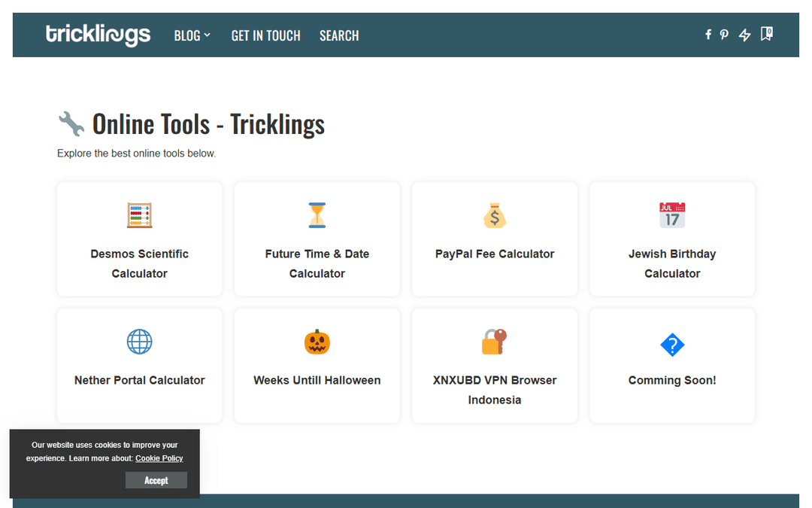Open Desmos Scientific Calculator link

tap(139, 263)
